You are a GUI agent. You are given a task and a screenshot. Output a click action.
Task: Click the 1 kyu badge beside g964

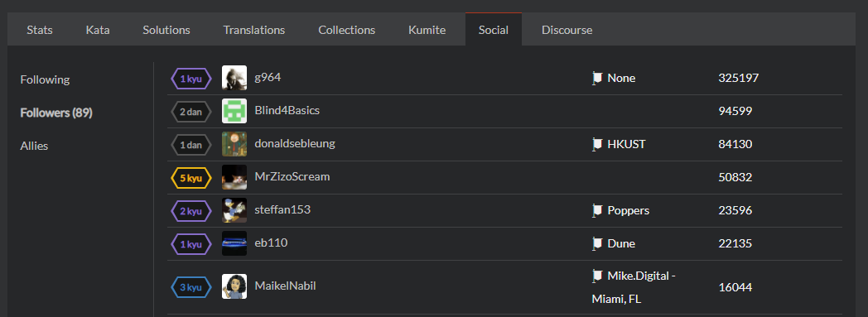pyautogui.click(x=191, y=79)
